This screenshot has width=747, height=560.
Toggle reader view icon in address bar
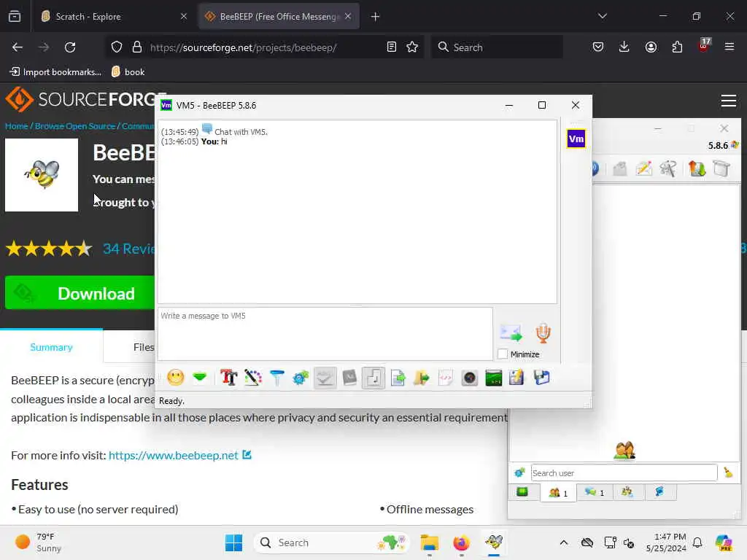pos(392,47)
